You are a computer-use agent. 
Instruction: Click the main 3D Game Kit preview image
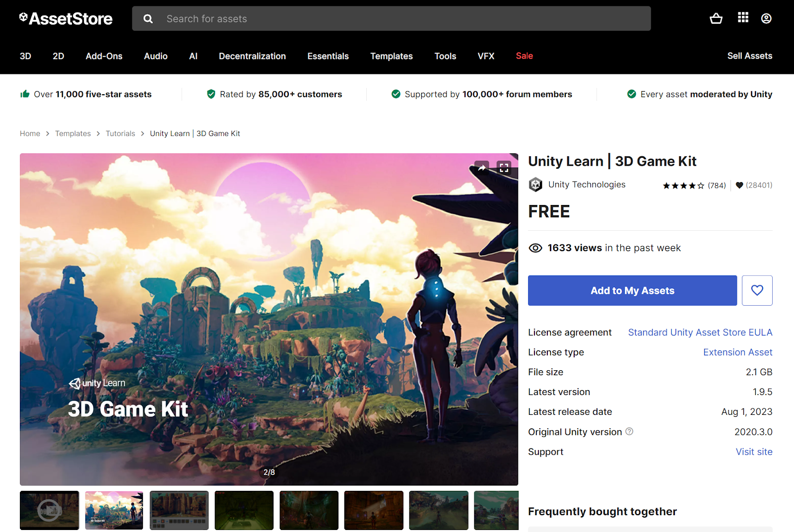269,319
